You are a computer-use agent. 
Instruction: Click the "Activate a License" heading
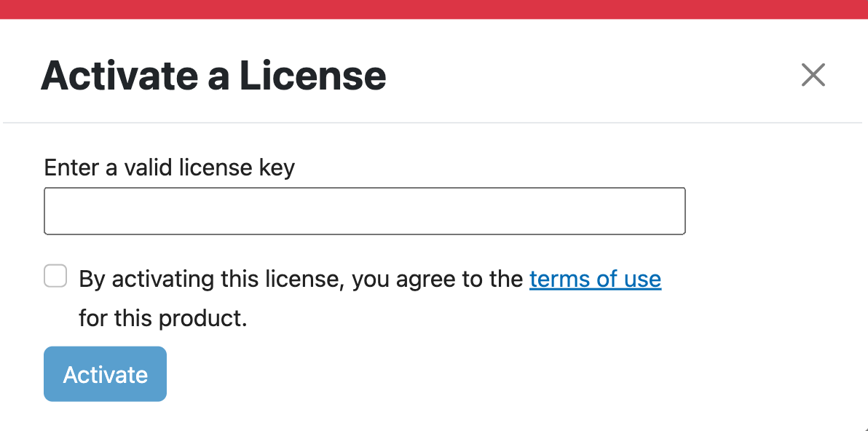213,76
